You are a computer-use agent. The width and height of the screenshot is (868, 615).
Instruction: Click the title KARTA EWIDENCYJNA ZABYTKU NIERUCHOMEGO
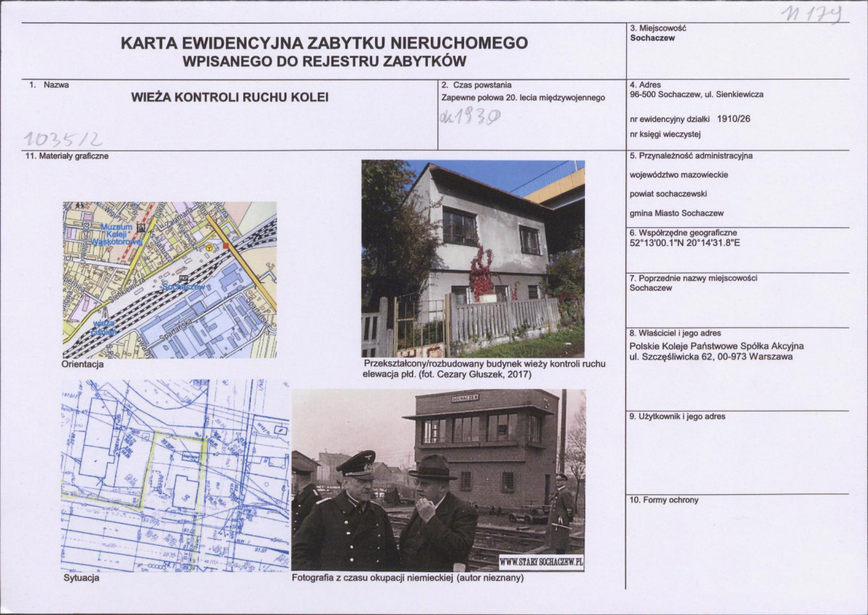[x=324, y=43]
